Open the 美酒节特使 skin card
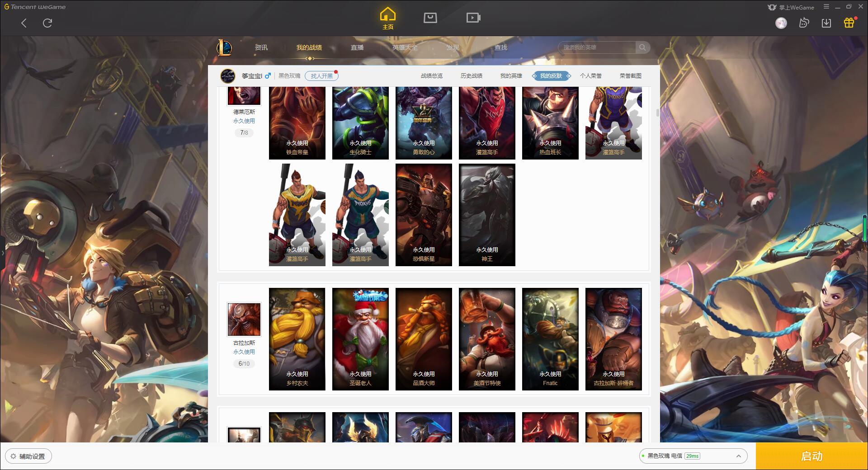 (x=487, y=339)
